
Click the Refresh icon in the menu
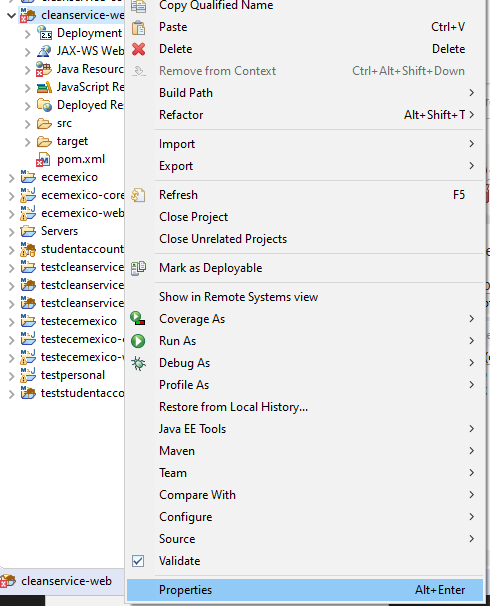138,195
